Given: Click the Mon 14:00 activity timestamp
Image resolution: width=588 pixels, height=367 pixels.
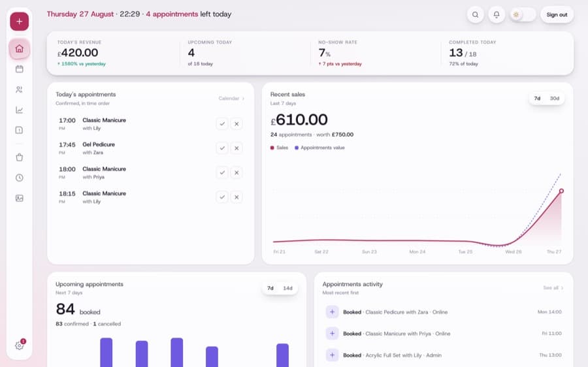Looking at the screenshot, I should pyautogui.click(x=549, y=312).
